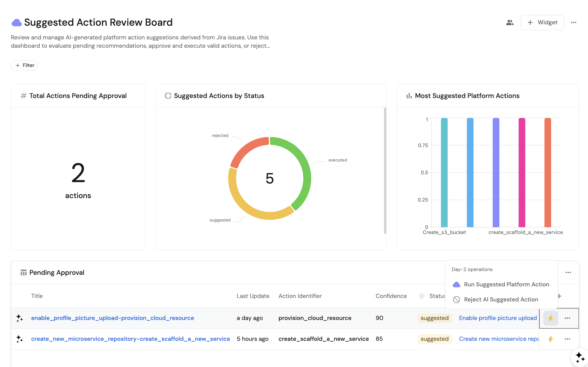Select Run Suggested Platform Action
The height and width of the screenshot is (367, 588).
[506, 285]
